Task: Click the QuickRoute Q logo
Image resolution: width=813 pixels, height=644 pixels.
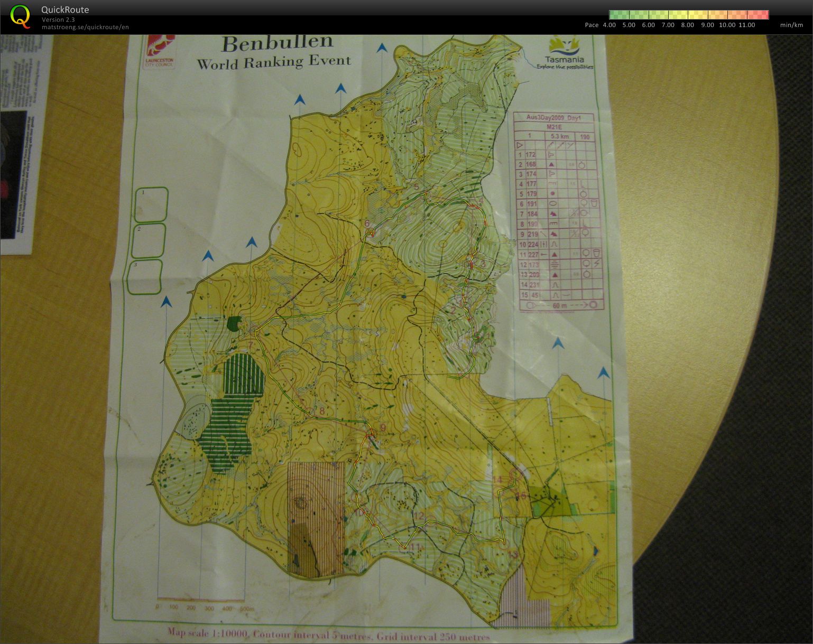Action: (x=21, y=16)
